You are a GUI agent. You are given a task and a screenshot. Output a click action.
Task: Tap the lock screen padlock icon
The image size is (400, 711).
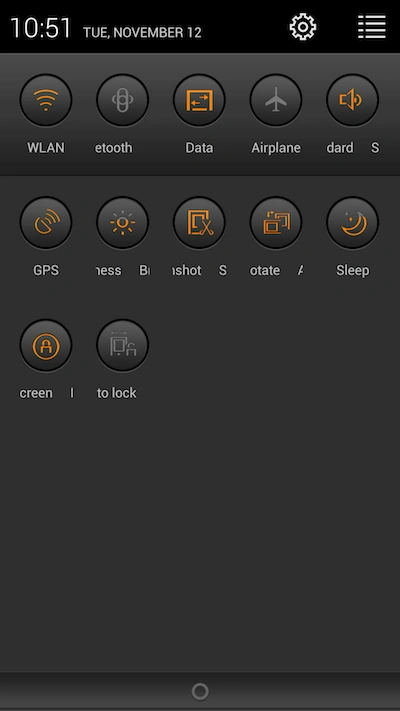tap(46, 346)
